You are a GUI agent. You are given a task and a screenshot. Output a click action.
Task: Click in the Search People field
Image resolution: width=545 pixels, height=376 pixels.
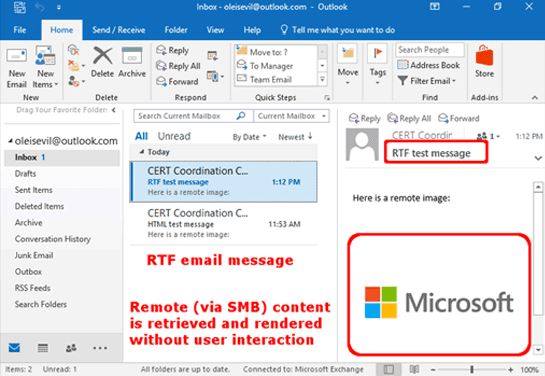pyautogui.click(x=430, y=50)
